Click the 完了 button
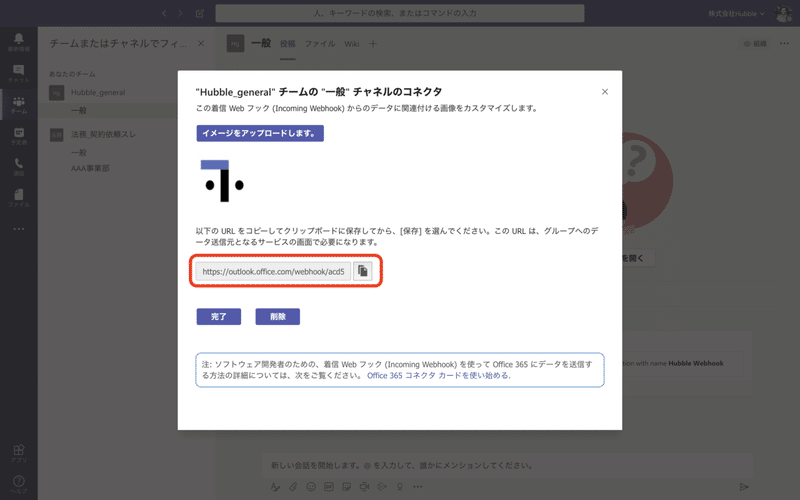The width and height of the screenshot is (800, 500). click(x=219, y=316)
